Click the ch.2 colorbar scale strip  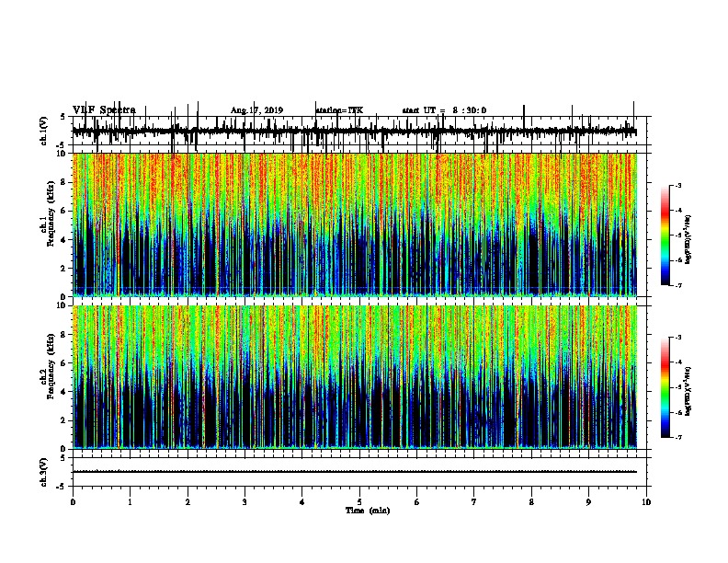coord(665,387)
